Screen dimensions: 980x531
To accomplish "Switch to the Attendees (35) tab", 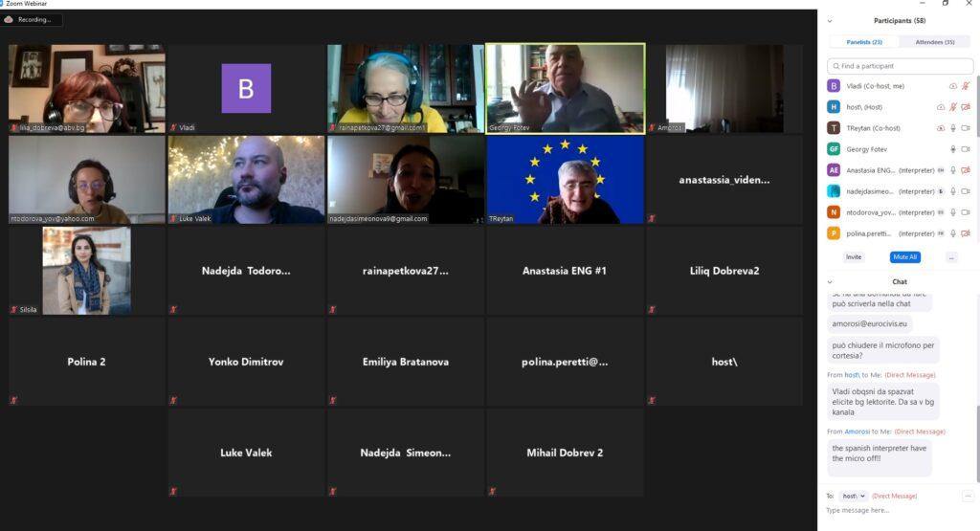I will (934, 42).
